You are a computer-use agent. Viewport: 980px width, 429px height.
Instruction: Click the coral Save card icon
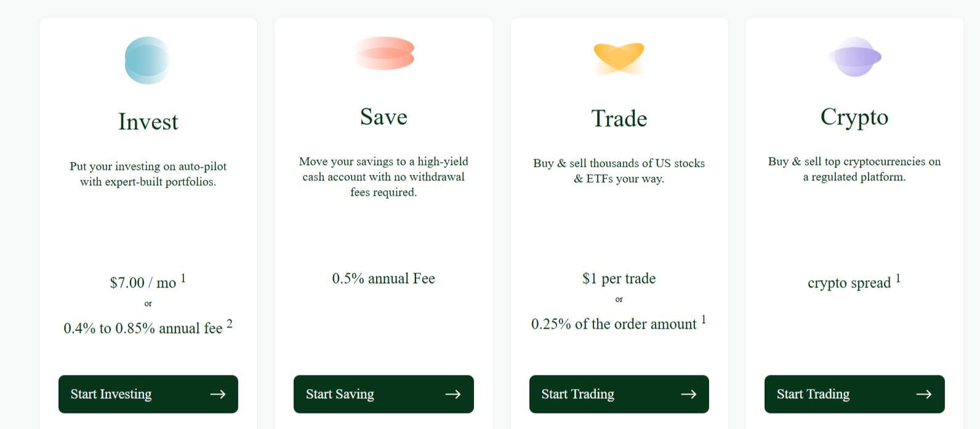[x=384, y=53]
